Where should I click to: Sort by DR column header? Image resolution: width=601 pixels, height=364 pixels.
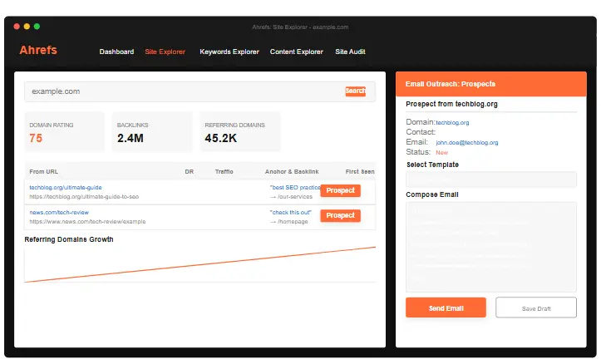190,172
